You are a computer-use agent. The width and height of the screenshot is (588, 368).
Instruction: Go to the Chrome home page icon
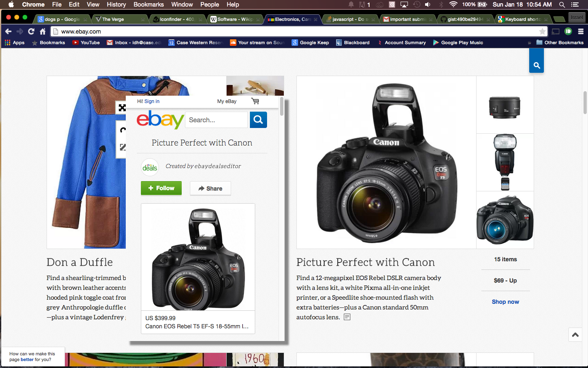[42, 31]
